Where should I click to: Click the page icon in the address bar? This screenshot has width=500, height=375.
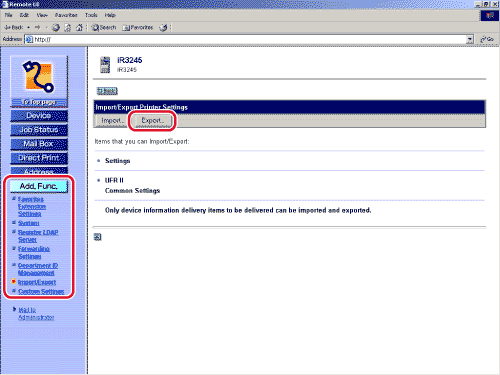[29, 39]
